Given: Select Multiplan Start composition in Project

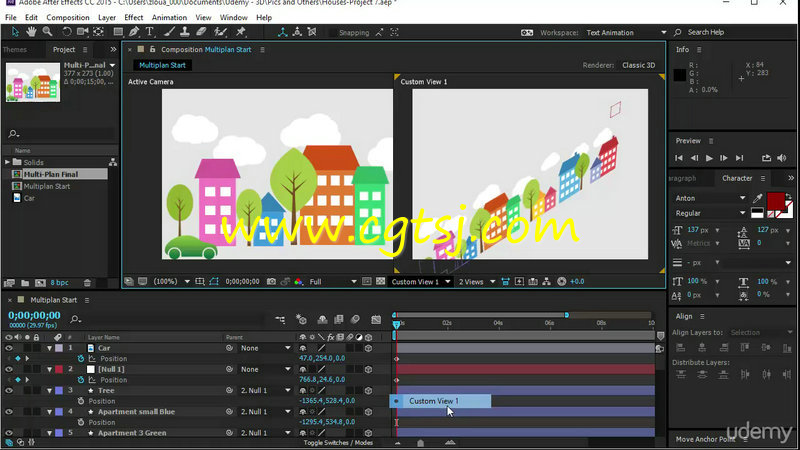Looking at the screenshot, I should click(47, 186).
